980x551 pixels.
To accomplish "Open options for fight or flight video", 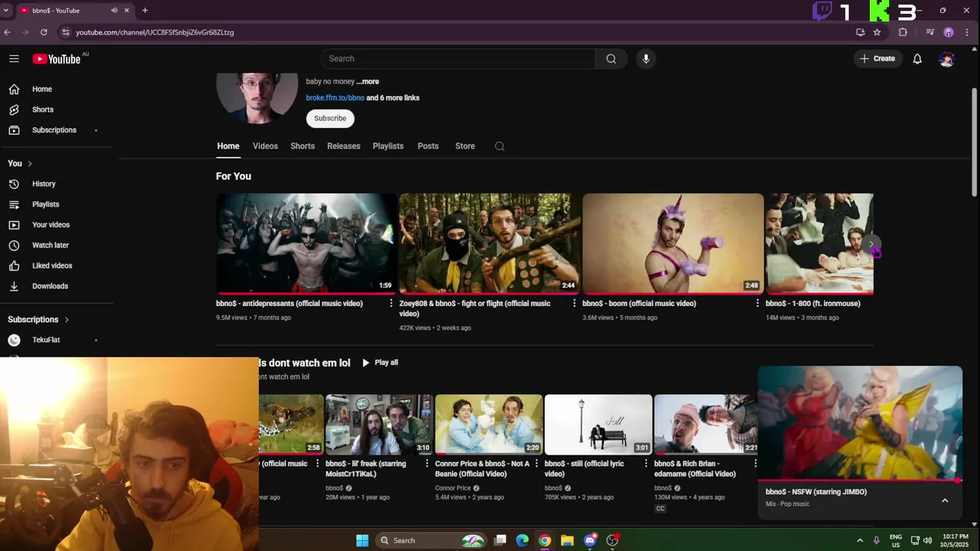I will click(x=574, y=304).
